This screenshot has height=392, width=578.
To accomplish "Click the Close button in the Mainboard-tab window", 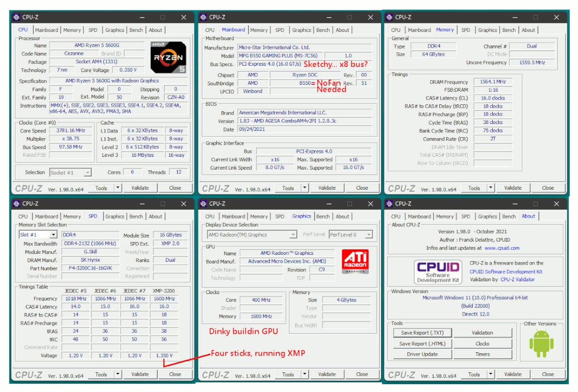I will 362,188.
